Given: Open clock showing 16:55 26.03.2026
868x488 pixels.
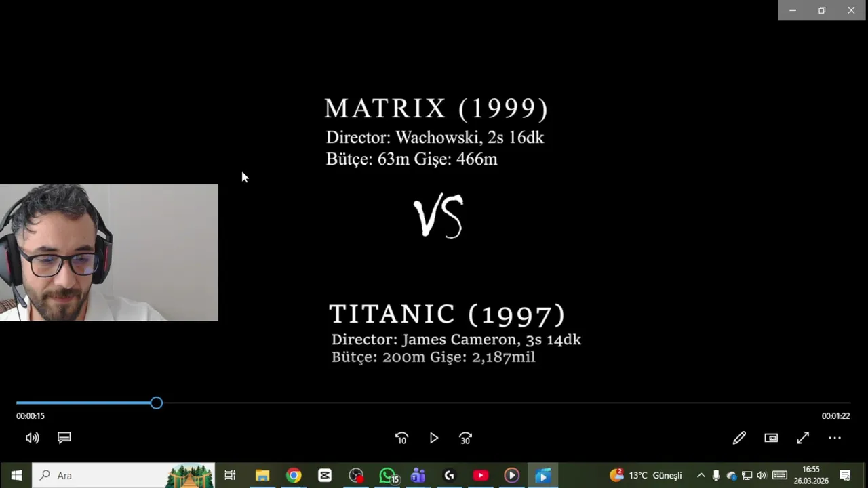Looking at the screenshot, I should click(811, 475).
